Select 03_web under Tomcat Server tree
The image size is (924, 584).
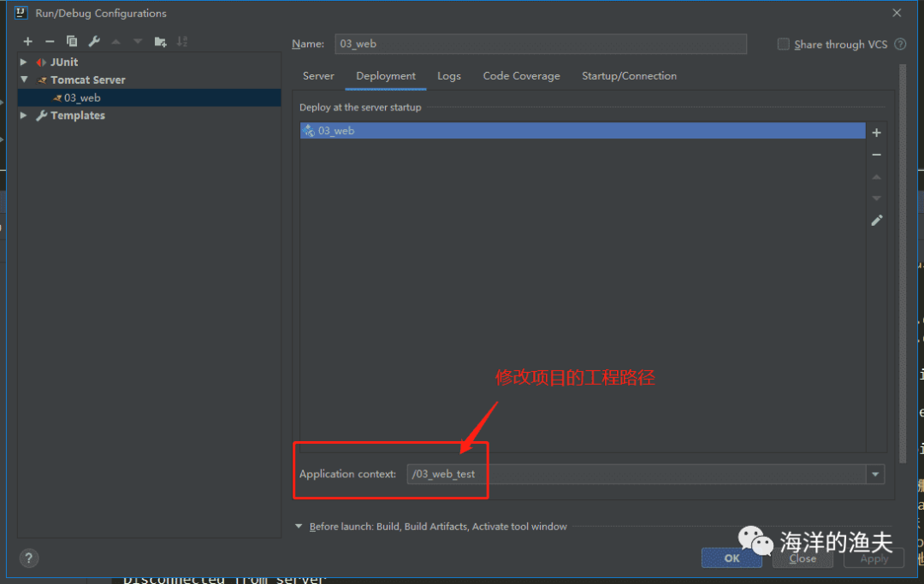pos(149,97)
